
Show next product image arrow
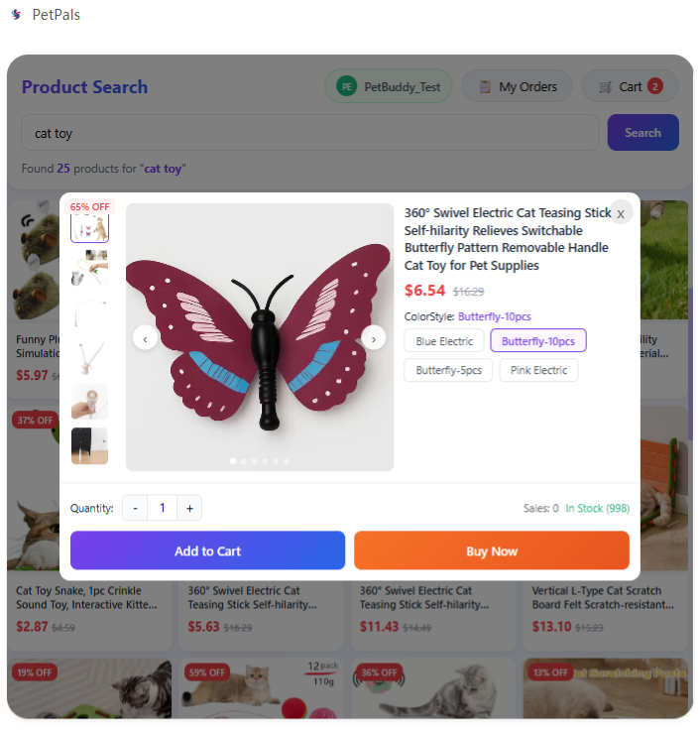pyautogui.click(x=373, y=338)
